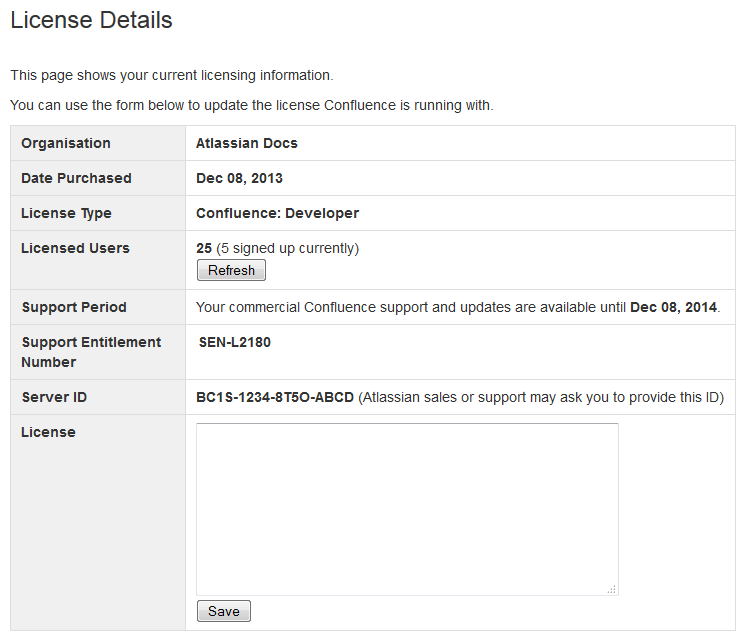
Task: Select the Atlassian Docs value
Action: click(247, 143)
